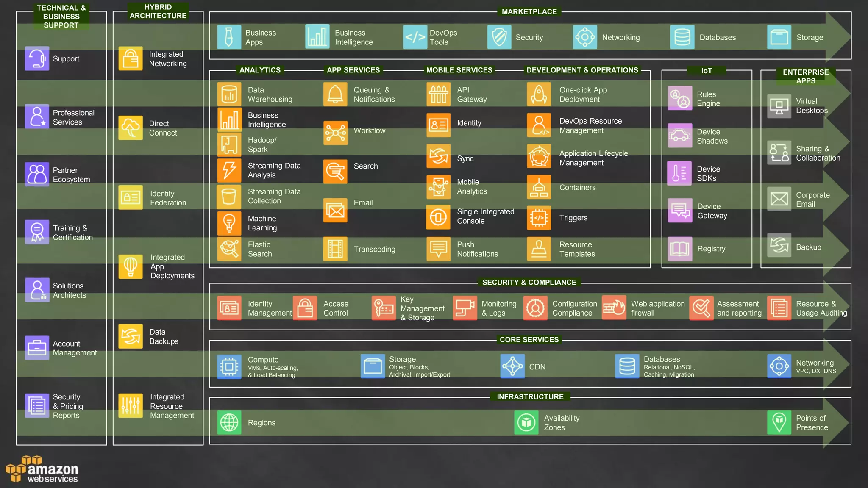Click the Points of Presence icon
Screen dimensions: 868x488
click(779, 422)
